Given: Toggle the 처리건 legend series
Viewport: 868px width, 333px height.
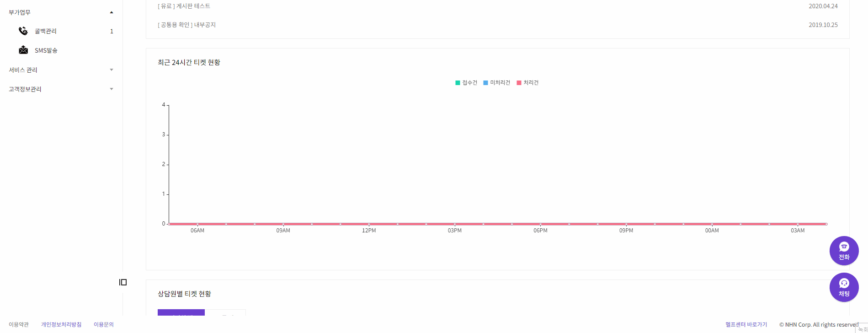Looking at the screenshot, I should point(527,83).
